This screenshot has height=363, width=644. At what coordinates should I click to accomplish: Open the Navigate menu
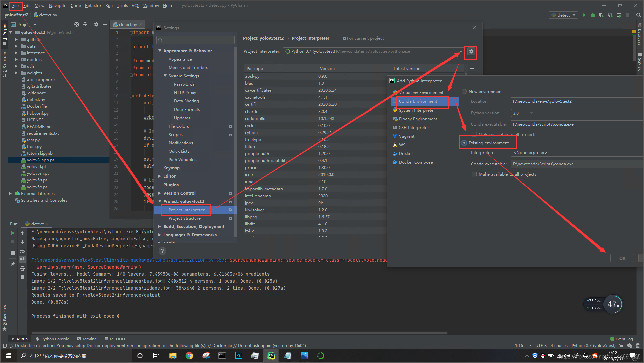pyautogui.click(x=57, y=5)
